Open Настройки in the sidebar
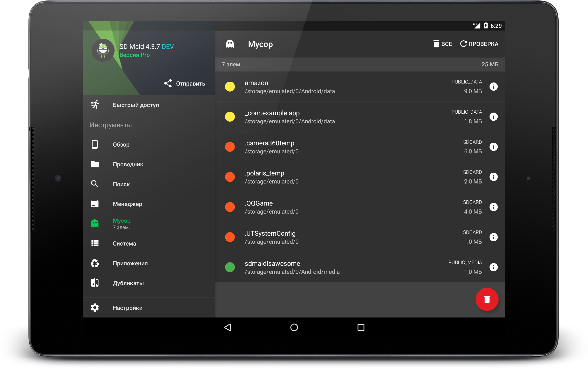The width and height of the screenshot is (588, 368). tap(149, 308)
